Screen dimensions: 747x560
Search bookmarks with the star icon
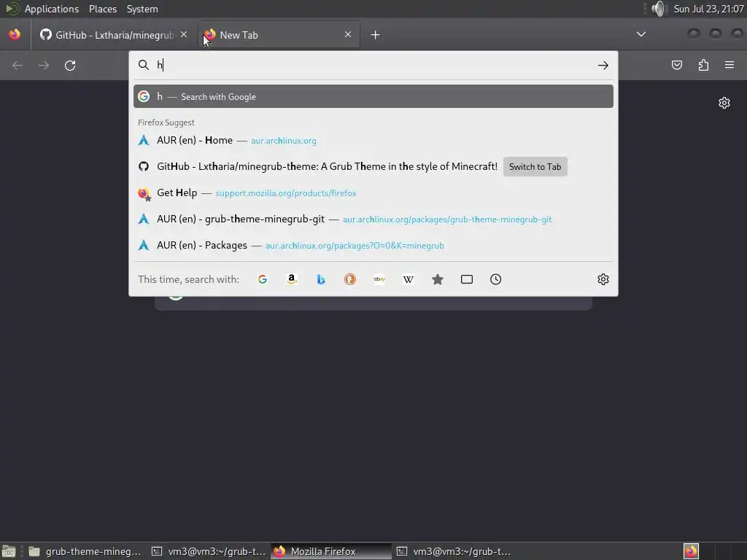pyautogui.click(x=438, y=279)
